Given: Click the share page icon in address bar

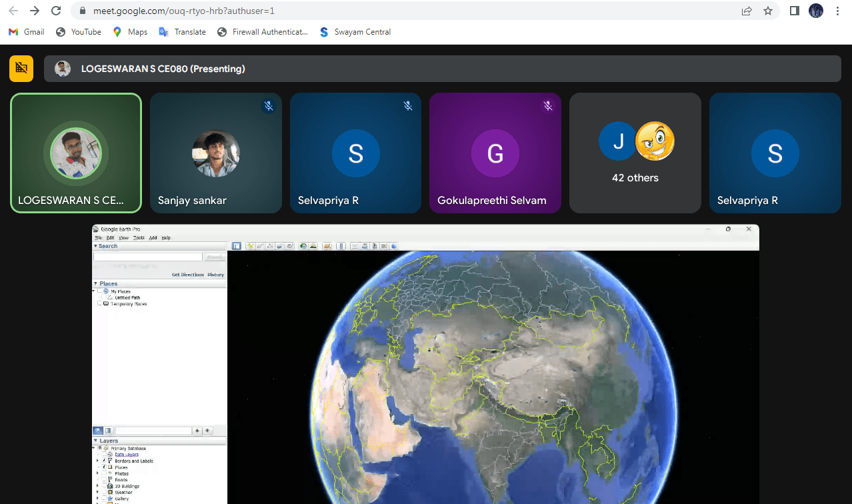Looking at the screenshot, I should [747, 11].
